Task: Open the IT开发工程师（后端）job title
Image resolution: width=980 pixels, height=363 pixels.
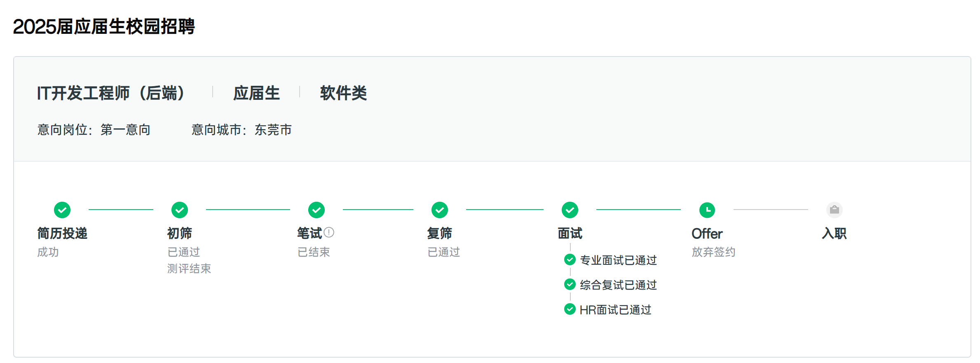Action: point(111,93)
